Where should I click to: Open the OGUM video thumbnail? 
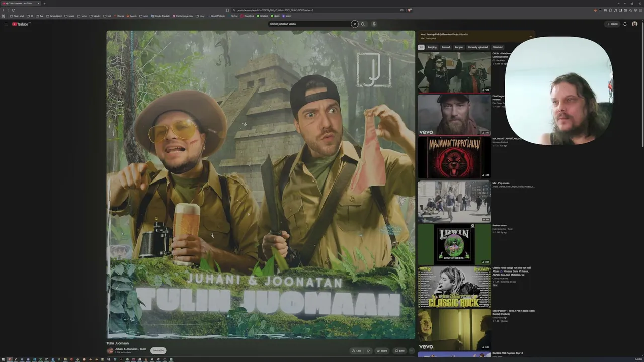click(x=454, y=72)
